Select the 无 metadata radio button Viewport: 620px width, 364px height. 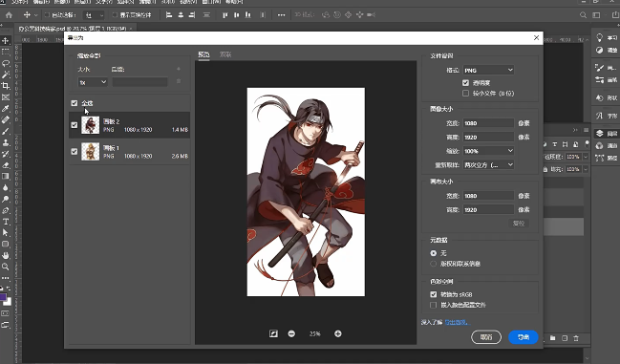pos(434,253)
